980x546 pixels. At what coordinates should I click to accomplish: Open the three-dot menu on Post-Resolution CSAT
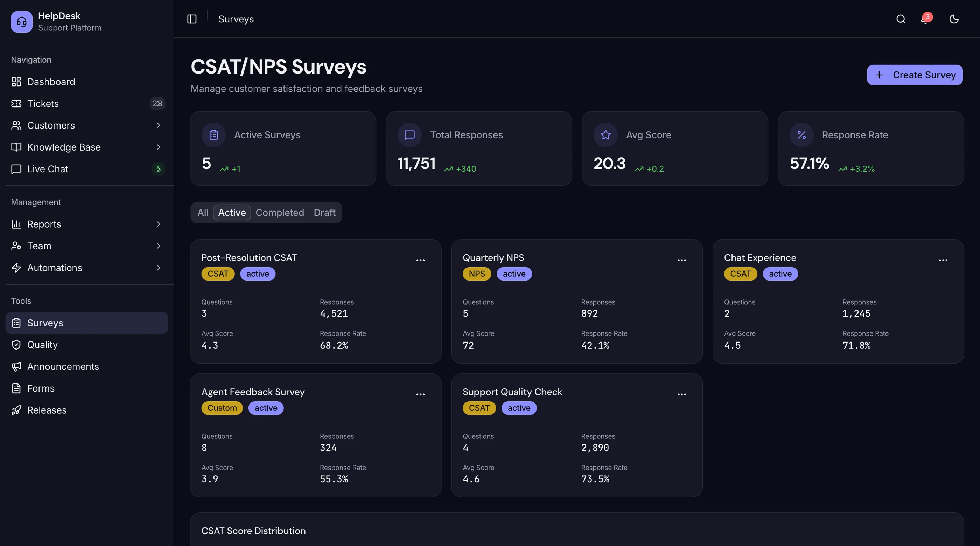pos(420,260)
